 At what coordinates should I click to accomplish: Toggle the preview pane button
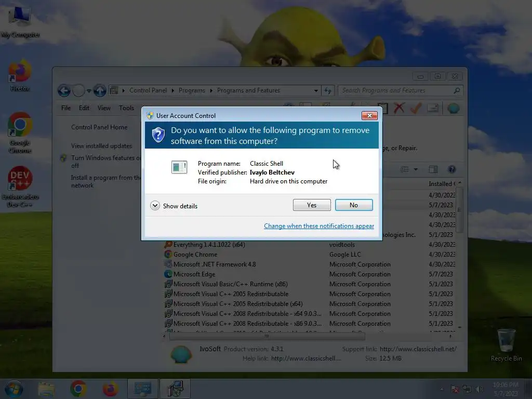[x=433, y=169]
